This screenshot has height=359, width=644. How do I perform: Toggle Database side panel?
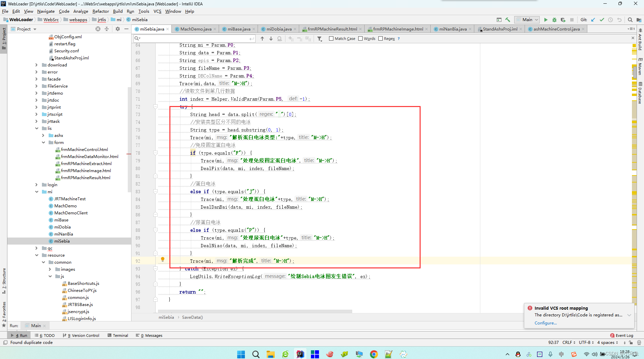point(640,93)
